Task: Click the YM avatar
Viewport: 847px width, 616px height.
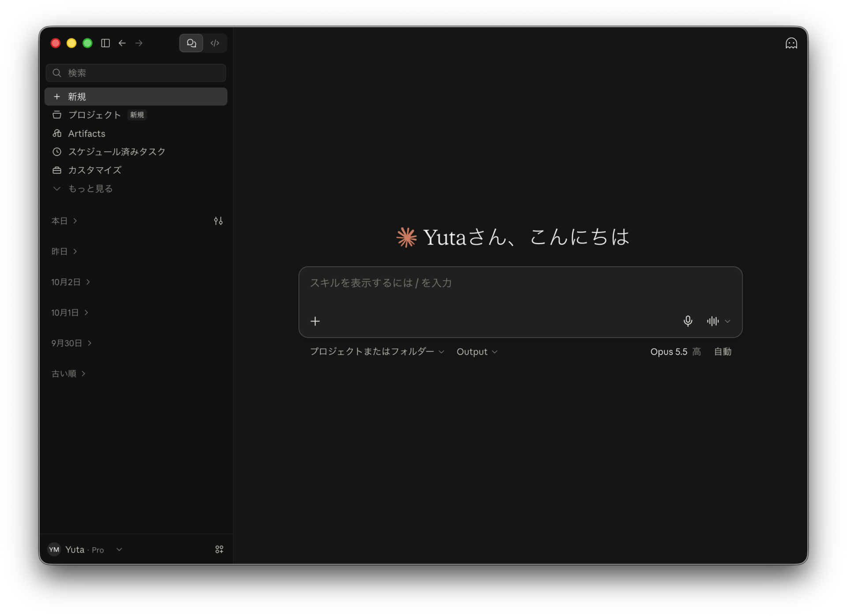Action: [x=54, y=549]
